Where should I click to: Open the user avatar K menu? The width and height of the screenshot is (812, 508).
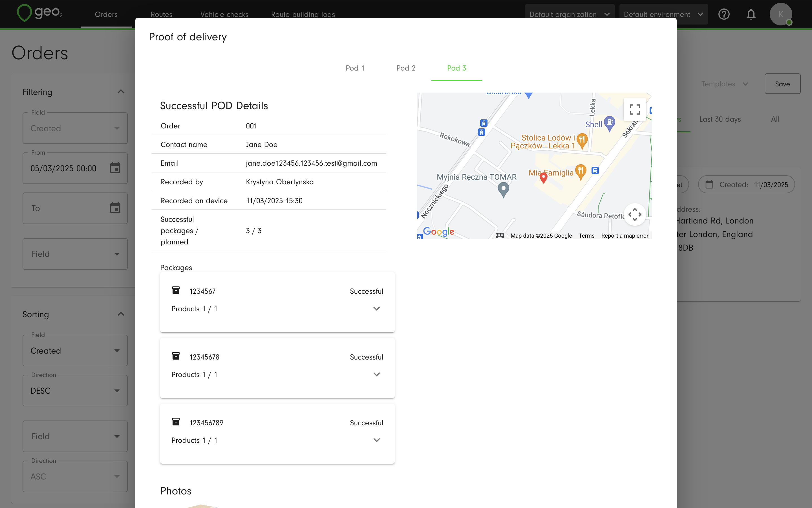coord(781,14)
